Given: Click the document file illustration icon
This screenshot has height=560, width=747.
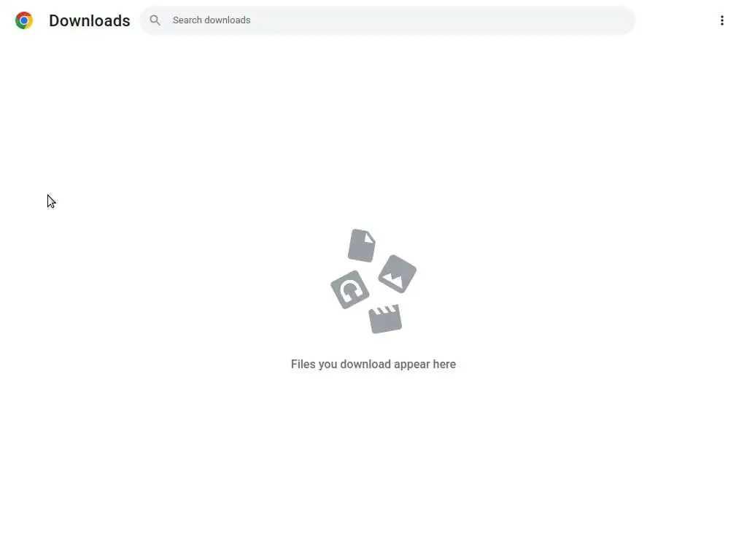Looking at the screenshot, I should click(x=362, y=245).
